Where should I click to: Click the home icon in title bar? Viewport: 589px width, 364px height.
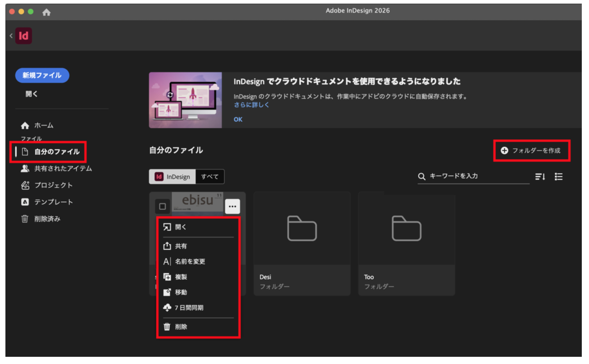point(46,13)
